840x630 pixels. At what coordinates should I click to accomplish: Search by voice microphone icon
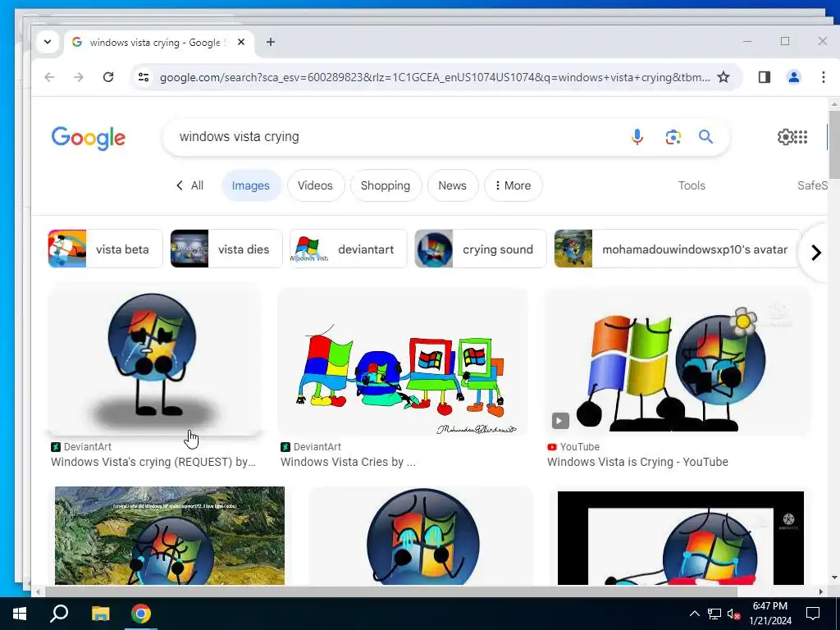click(637, 137)
